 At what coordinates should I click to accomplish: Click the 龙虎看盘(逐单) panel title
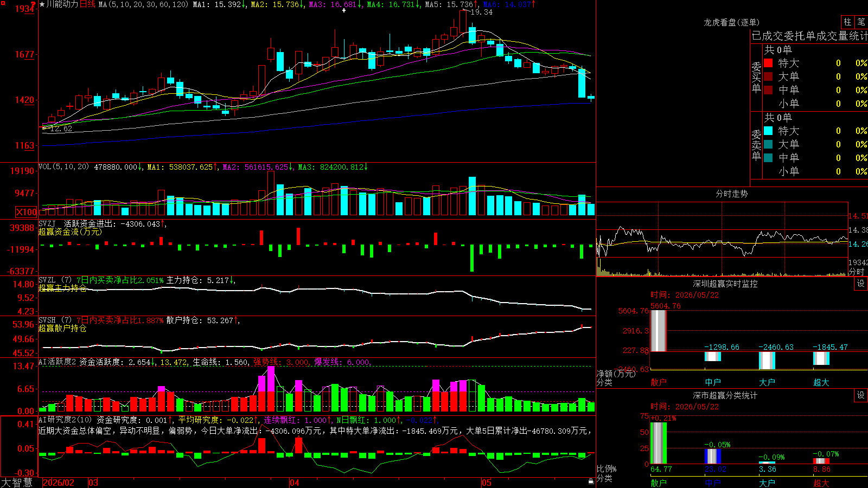click(x=732, y=22)
